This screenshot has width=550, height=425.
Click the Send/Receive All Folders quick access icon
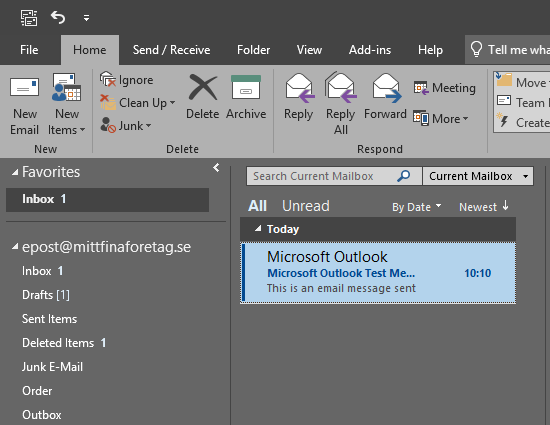tap(29, 18)
